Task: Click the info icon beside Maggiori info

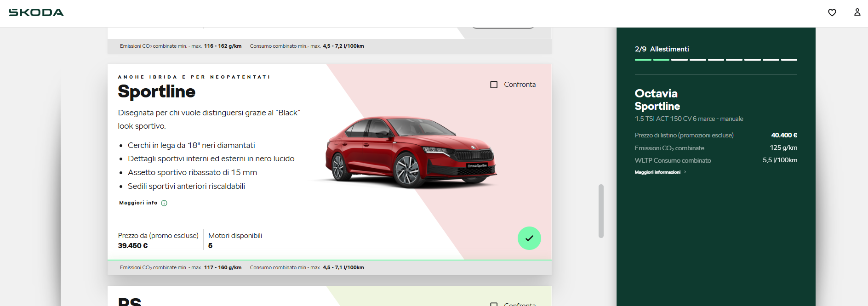Action: tap(164, 203)
